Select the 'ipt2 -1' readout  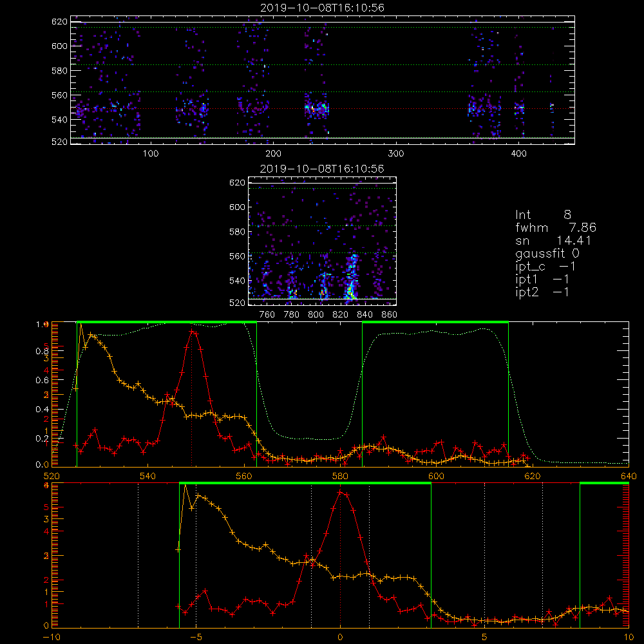tap(542, 292)
